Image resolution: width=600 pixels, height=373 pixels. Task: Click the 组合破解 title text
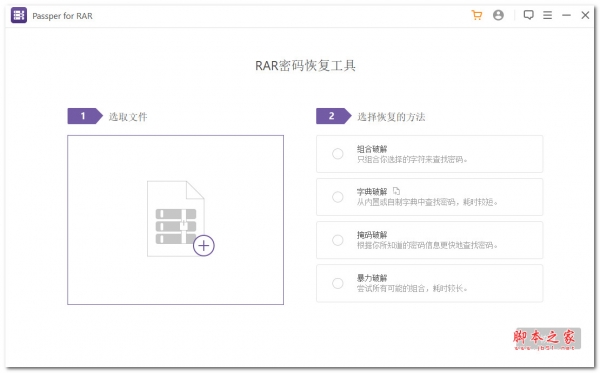372,149
